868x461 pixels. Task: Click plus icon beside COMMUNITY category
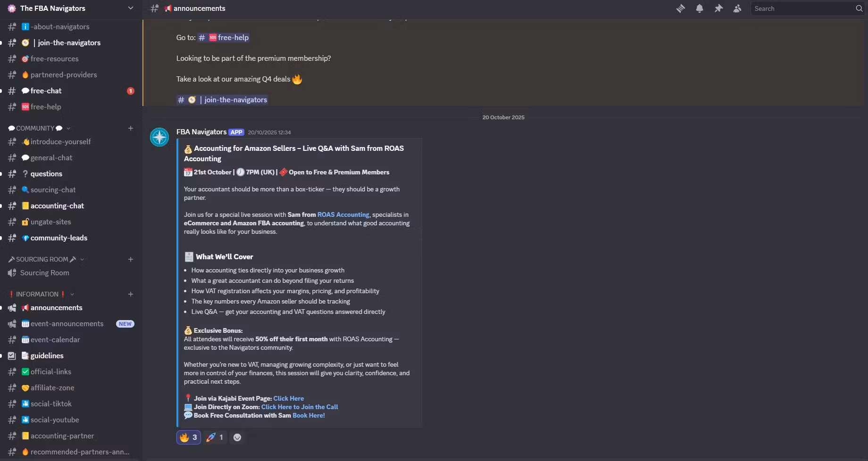click(x=131, y=128)
